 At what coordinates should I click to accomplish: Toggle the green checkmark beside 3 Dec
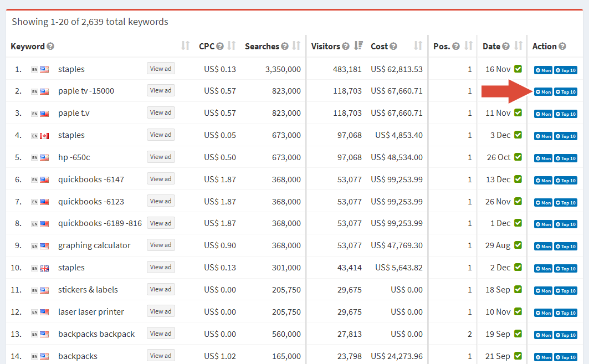[x=518, y=135]
